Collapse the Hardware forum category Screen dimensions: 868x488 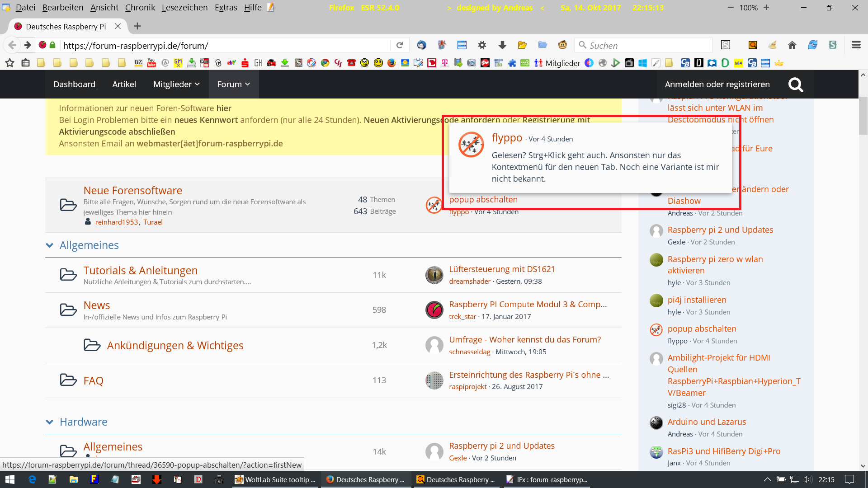[49, 422]
